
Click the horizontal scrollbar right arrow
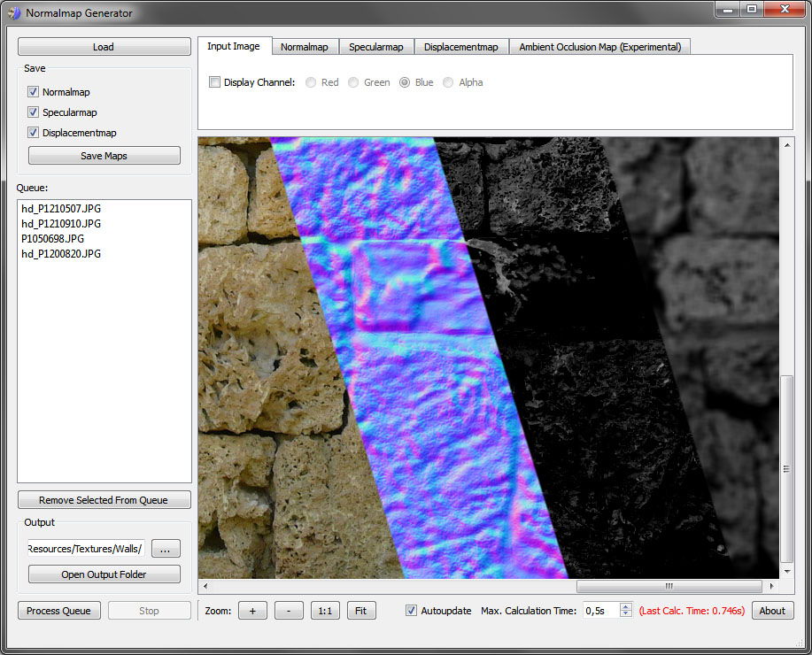pyautogui.click(x=771, y=586)
